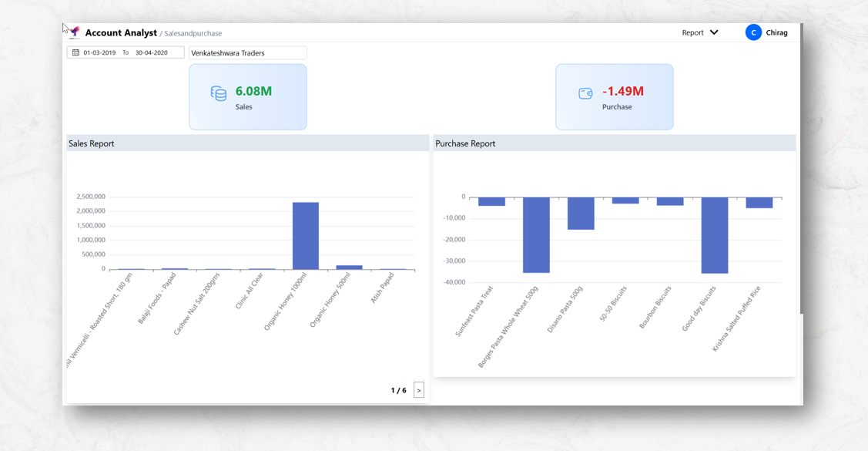Select the Good day Biscuits purchase bar
This screenshot has height=451, width=868.
pyautogui.click(x=715, y=234)
